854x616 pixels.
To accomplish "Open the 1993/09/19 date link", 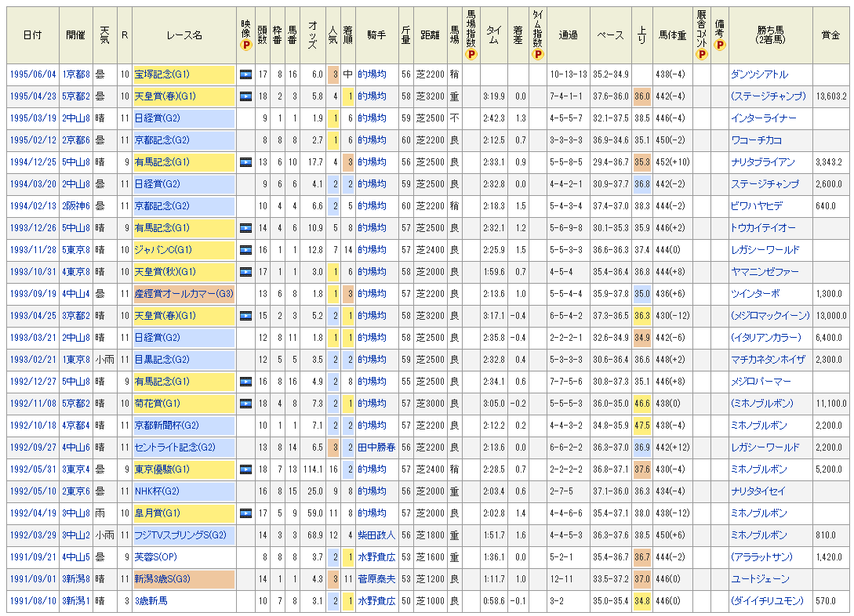I will pyautogui.click(x=33, y=294).
